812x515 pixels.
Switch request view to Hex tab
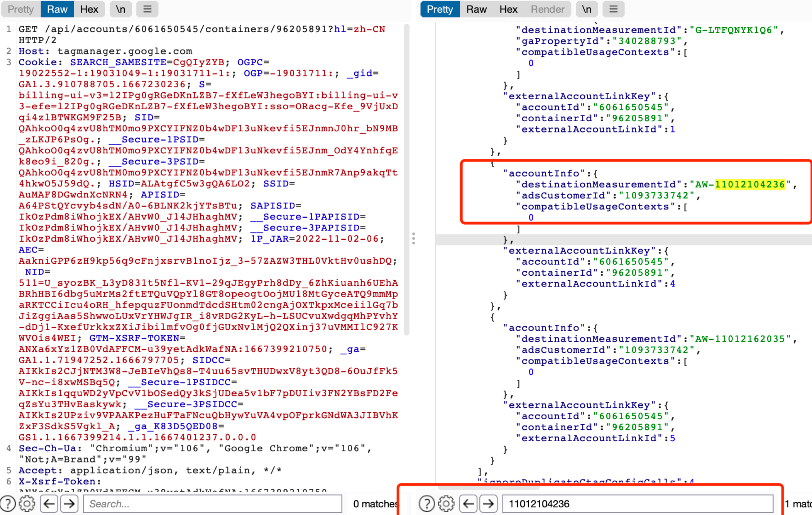pyautogui.click(x=89, y=9)
